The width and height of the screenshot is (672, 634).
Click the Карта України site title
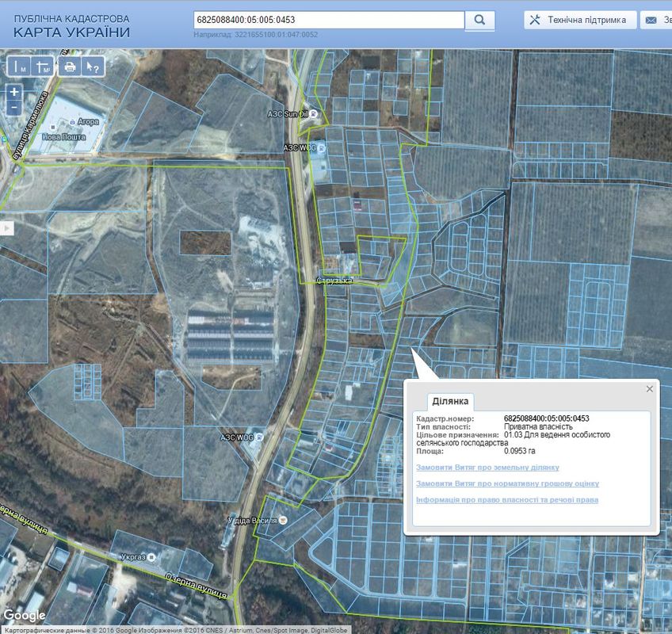(71, 32)
